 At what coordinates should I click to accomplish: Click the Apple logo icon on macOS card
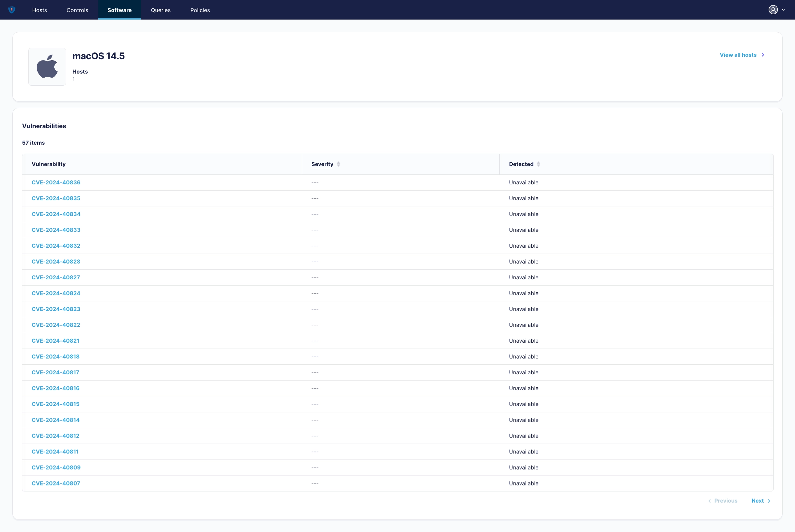47,66
